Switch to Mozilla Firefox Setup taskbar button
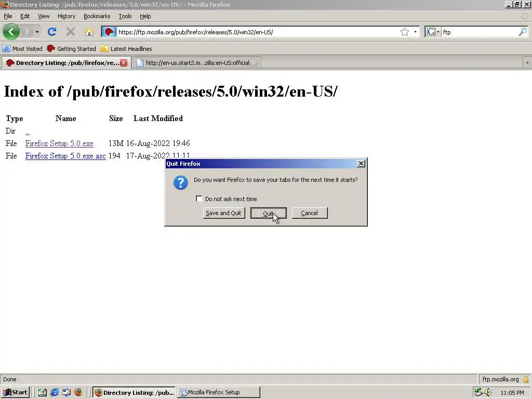This screenshot has width=532, height=399. pos(219,392)
